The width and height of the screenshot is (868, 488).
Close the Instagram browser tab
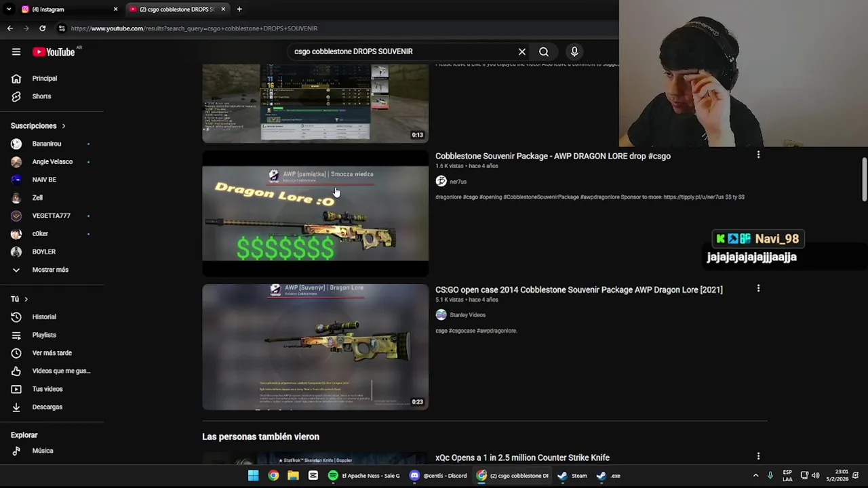coord(115,9)
